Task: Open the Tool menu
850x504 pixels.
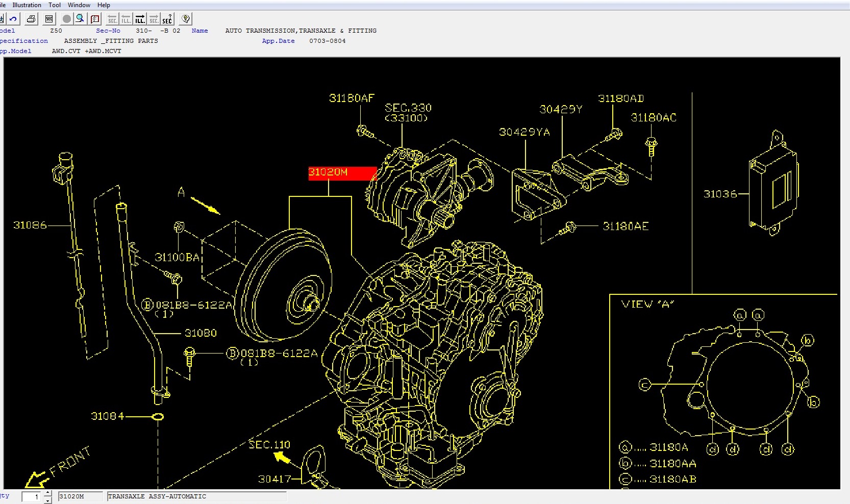Action: pos(55,5)
